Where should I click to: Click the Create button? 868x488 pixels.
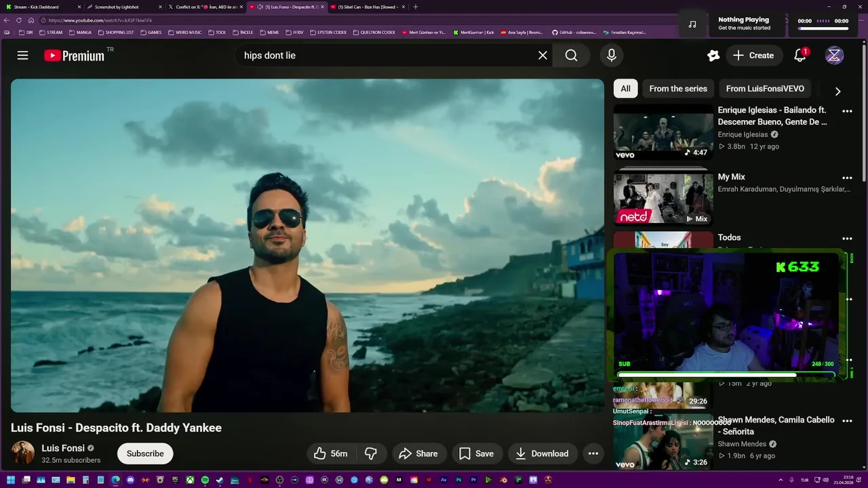click(x=753, y=56)
